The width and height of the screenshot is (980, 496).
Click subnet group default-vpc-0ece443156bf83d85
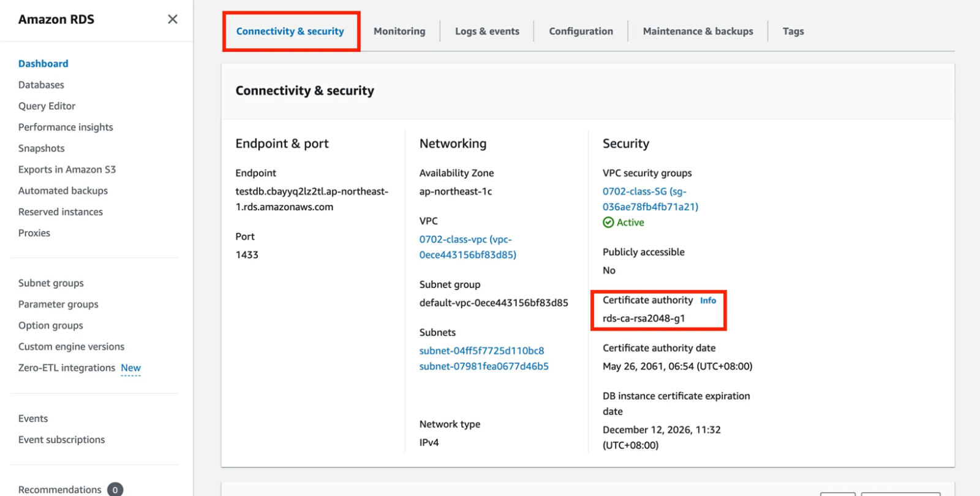coord(494,303)
